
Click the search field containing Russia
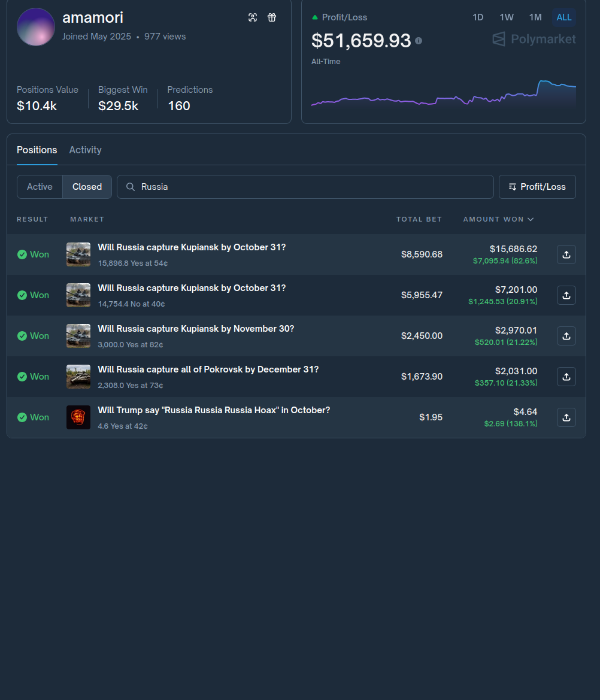(x=305, y=187)
